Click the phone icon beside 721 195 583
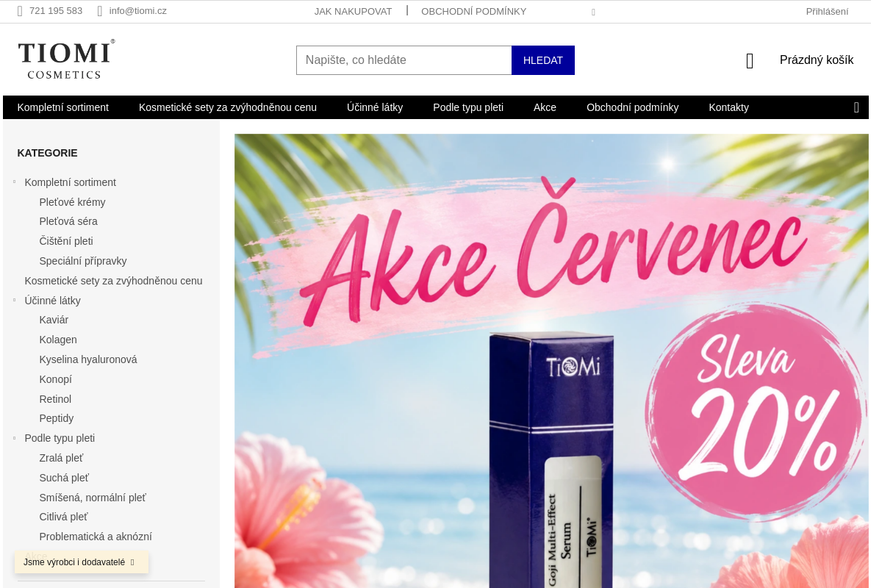The image size is (882, 588). coord(20,11)
